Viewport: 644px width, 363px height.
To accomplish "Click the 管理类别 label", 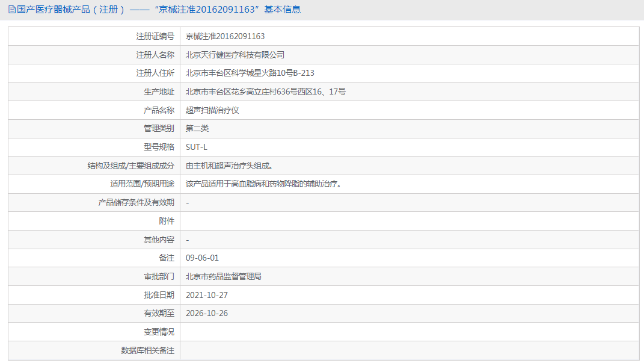I will (159, 129).
